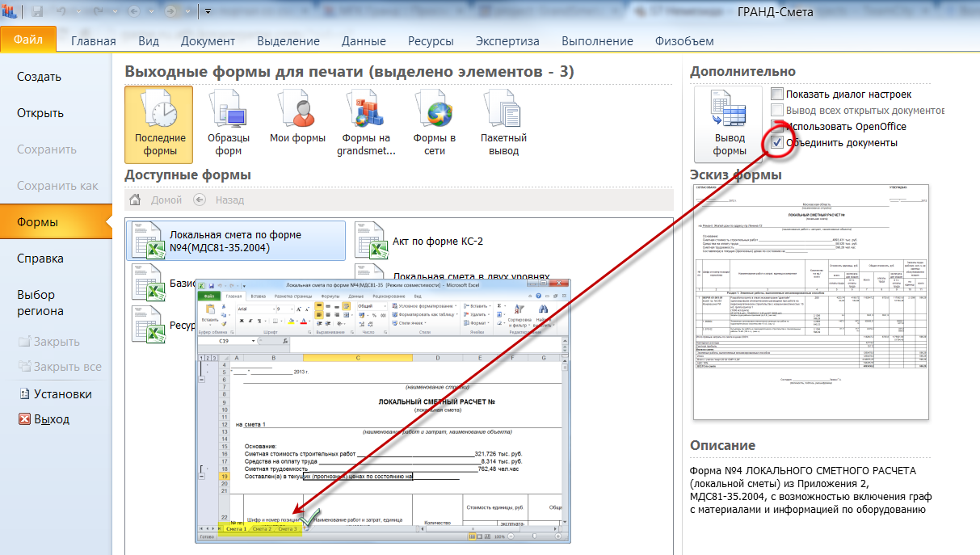Switch to the Вид ribbon tab
This screenshot has width=980, height=555.
tap(149, 41)
